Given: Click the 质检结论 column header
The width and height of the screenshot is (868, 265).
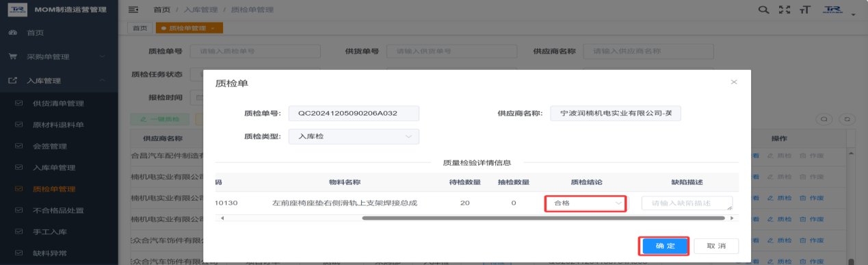Looking at the screenshot, I should [x=586, y=182].
